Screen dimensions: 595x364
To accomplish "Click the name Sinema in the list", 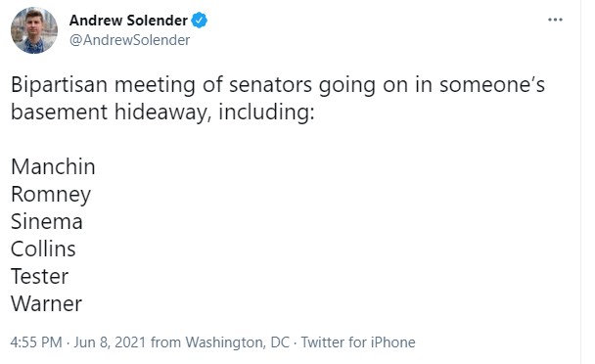I will pyautogui.click(x=47, y=221).
